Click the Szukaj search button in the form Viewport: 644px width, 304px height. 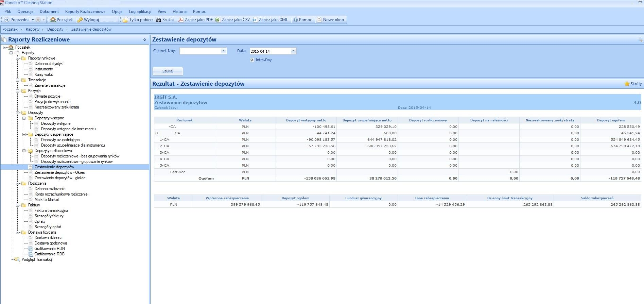(x=168, y=71)
